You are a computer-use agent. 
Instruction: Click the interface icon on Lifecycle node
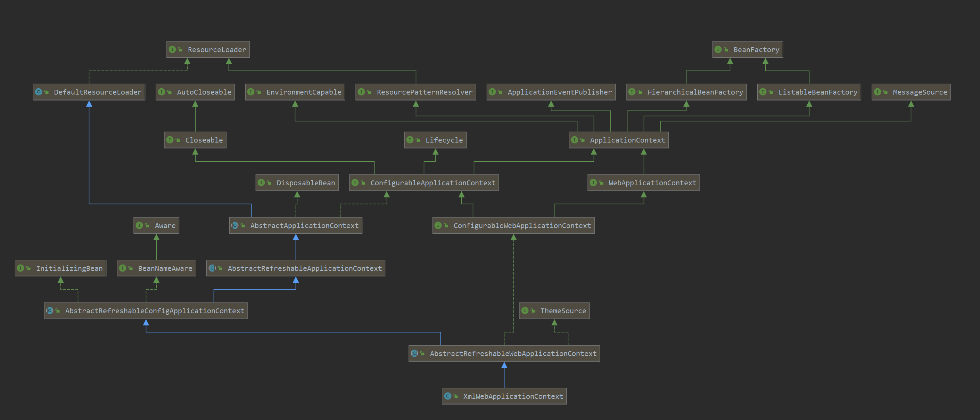tap(410, 140)
